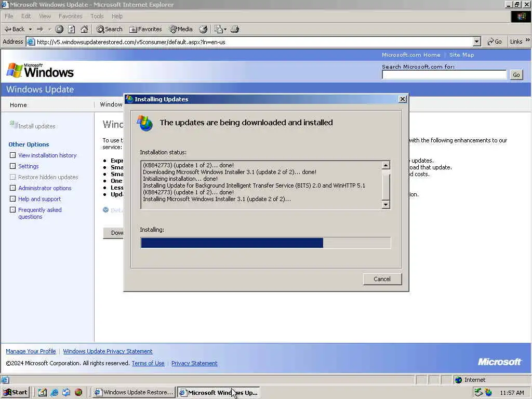Launch Internet Explorer from Quick Launch
The image size is (532, 399).
54,392
